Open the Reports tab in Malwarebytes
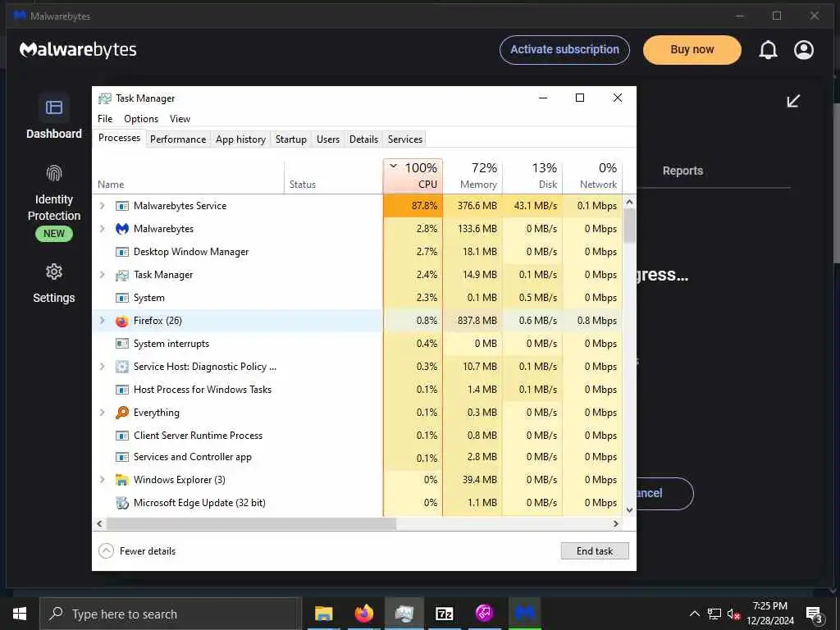The height and width of the screenshot is (630, 840). (x=682, y=171)
